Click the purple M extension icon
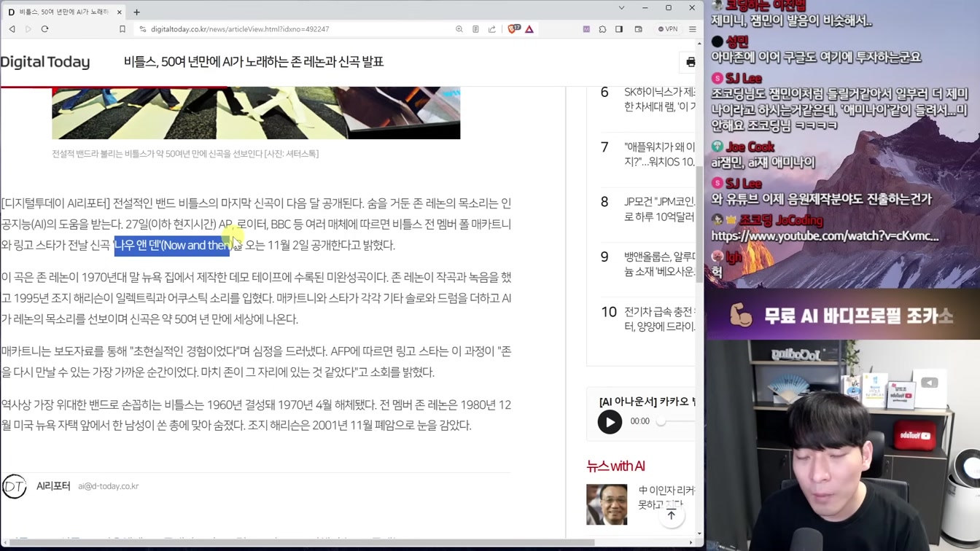Viewport: 980px width, 551px height. coord(586,29)
